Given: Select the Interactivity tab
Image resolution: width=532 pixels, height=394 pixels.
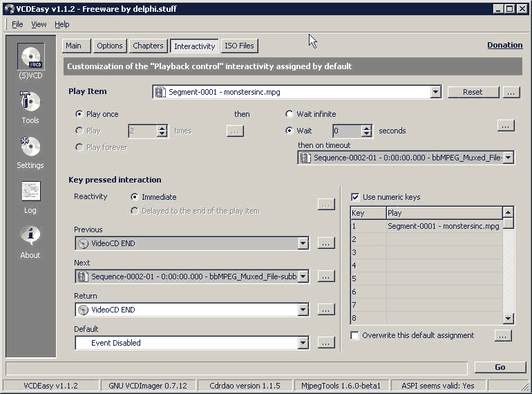Looking at the screenshot, I should click(x=194, y=46).
